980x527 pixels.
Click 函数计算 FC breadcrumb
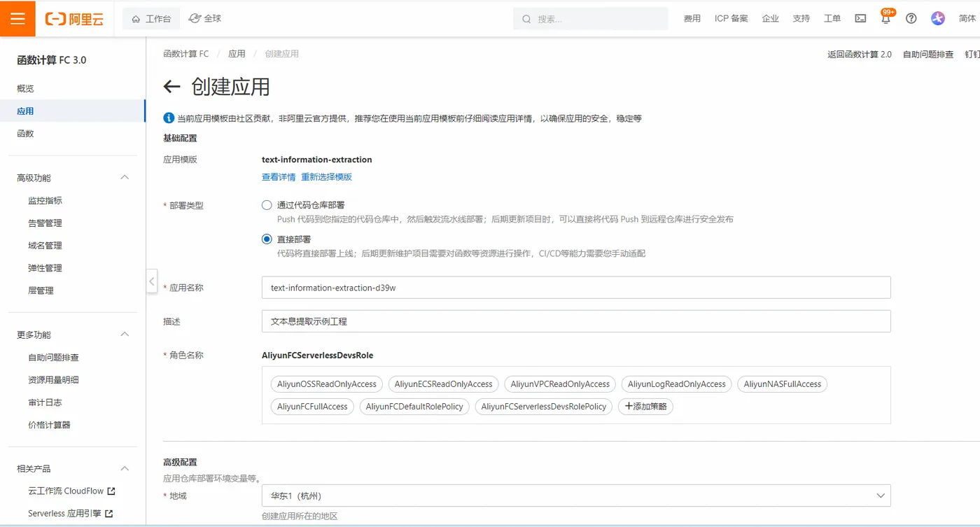[x=185, y=53]
